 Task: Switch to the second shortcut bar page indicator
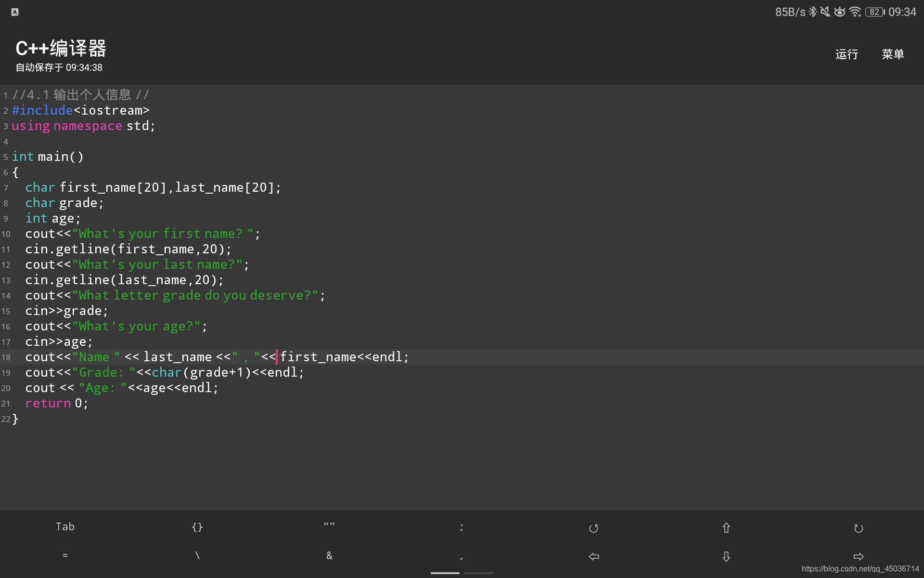pyautogui.click(x=479, y=573)
